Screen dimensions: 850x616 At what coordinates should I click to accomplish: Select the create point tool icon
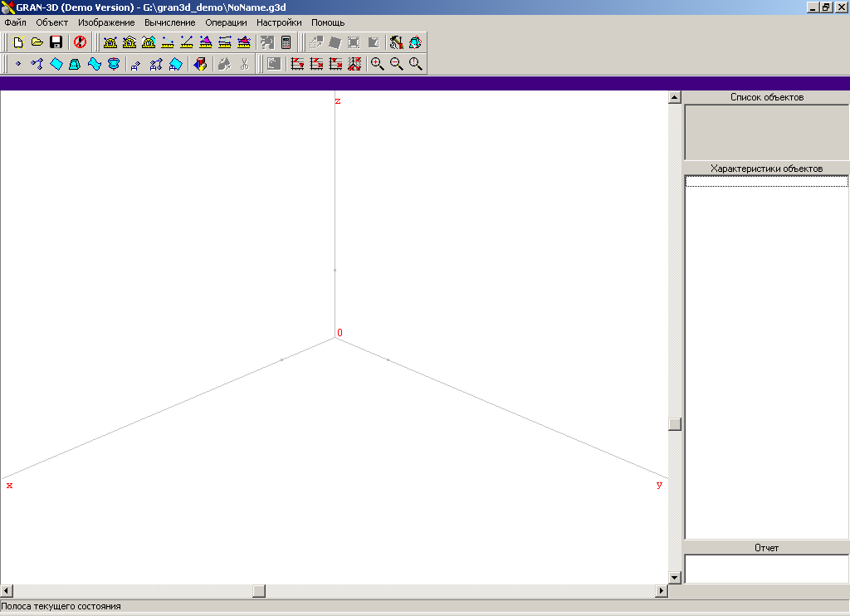pos(17,64)
